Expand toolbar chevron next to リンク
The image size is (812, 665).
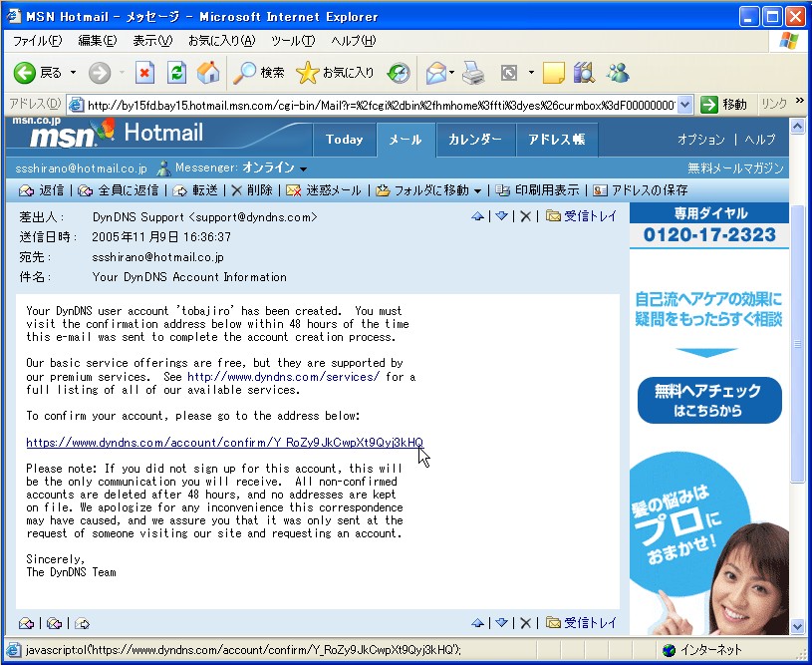pyautogui.click(x=800, y=101)
